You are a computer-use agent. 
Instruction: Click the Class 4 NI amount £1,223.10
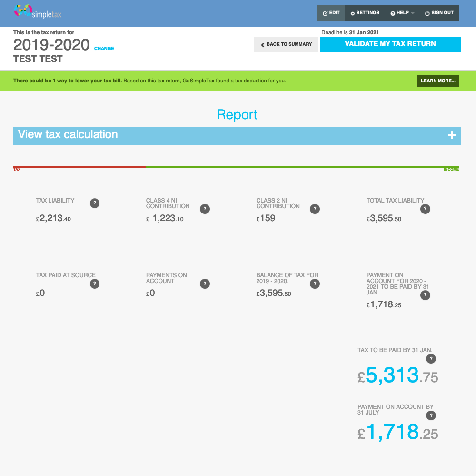[x=165, y=218]
